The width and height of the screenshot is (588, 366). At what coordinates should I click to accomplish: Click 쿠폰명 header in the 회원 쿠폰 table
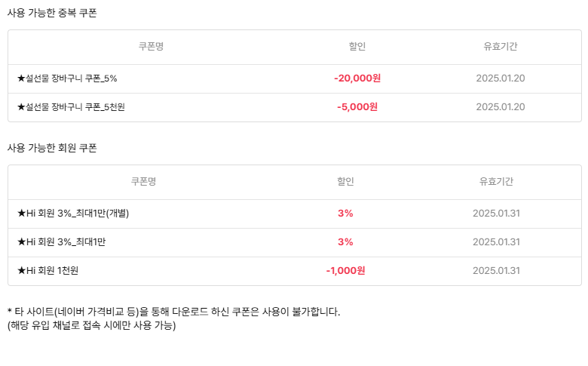(143, 182)
